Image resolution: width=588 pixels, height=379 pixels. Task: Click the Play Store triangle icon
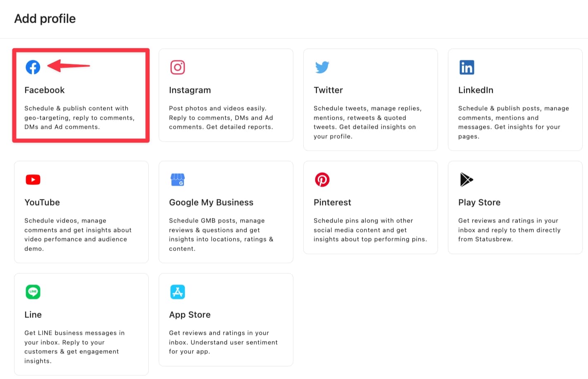pyautogui.click(x=467, y=180)
